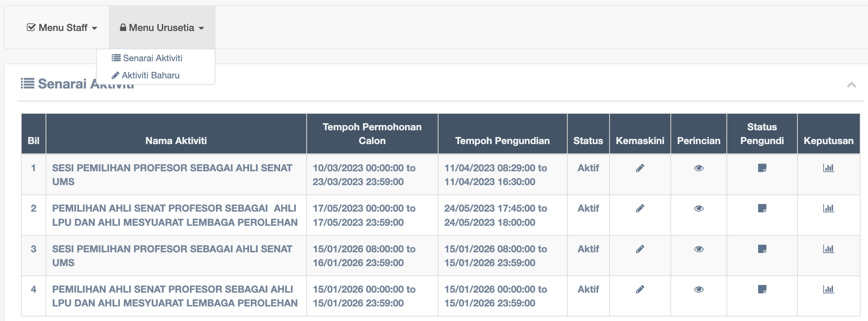Collapse the Menu Urusetia dropdown

[162, 28]
